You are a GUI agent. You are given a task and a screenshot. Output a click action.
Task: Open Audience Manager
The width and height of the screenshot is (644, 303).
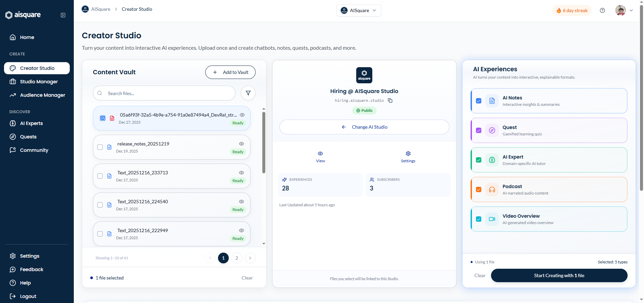pos(42,95)
